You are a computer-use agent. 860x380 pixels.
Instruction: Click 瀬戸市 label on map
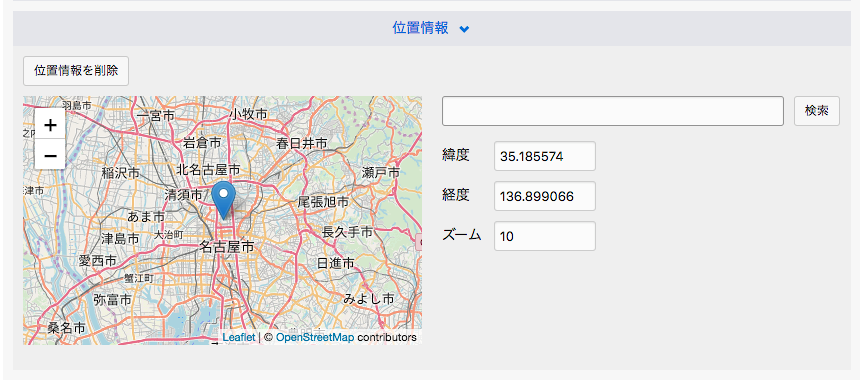[381, 173]
